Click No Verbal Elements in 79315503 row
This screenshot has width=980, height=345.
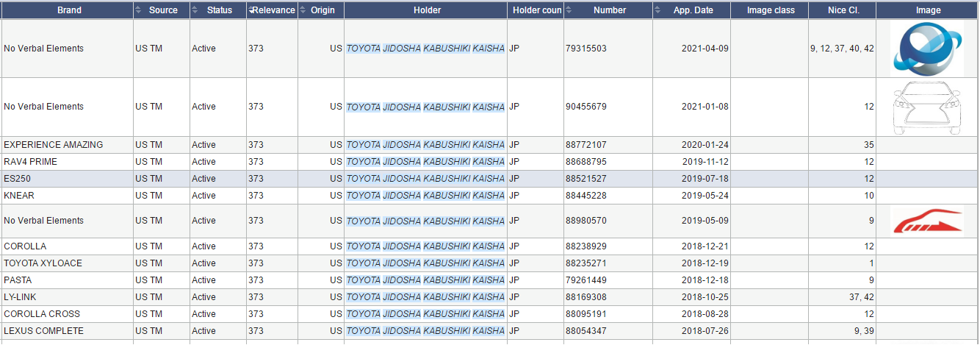[43, 49]
